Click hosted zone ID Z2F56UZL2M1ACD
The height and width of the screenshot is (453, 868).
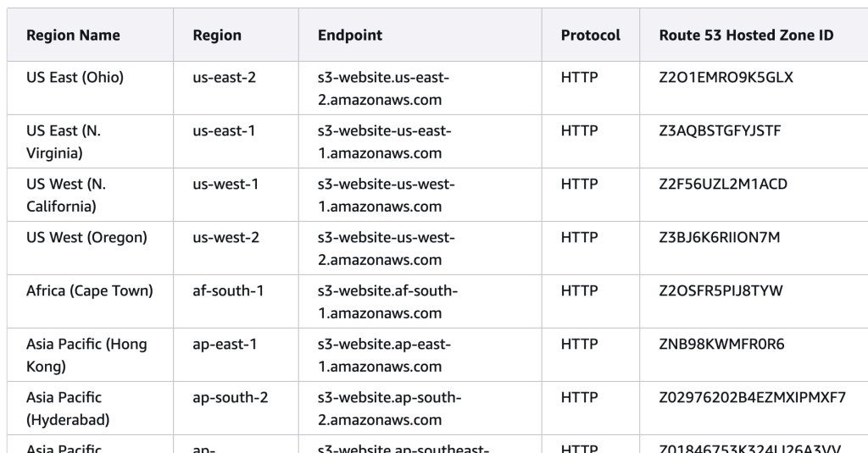[724, 185]
